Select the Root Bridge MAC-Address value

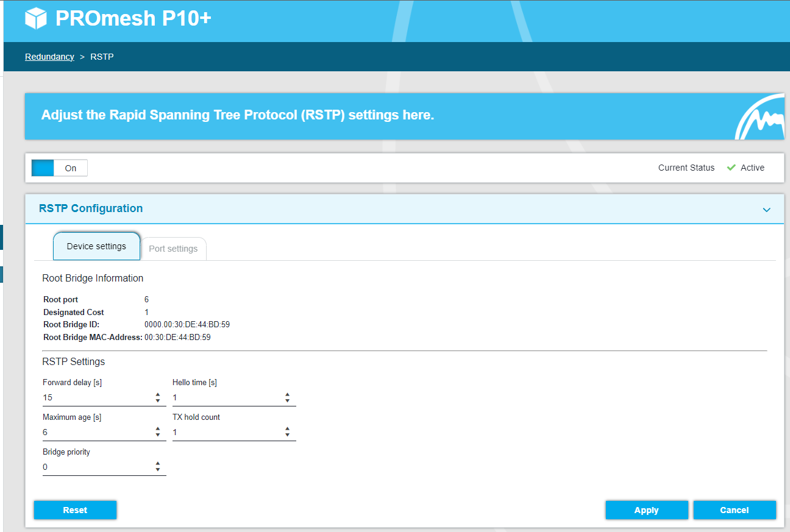[177, 337]
